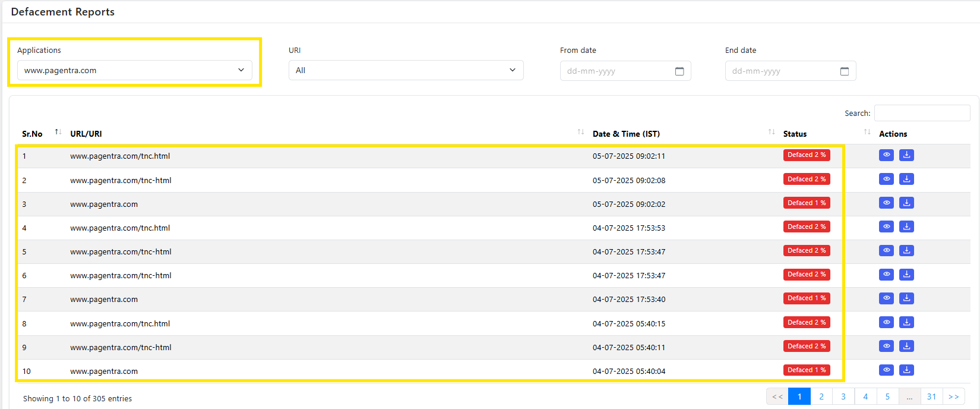View the defacement report in row 3

[886, 203]
